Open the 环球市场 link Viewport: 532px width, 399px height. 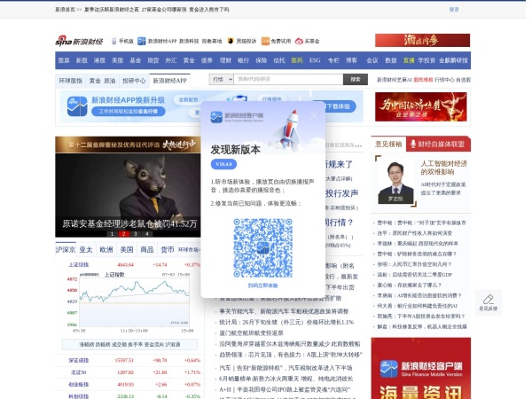point(189,250)
